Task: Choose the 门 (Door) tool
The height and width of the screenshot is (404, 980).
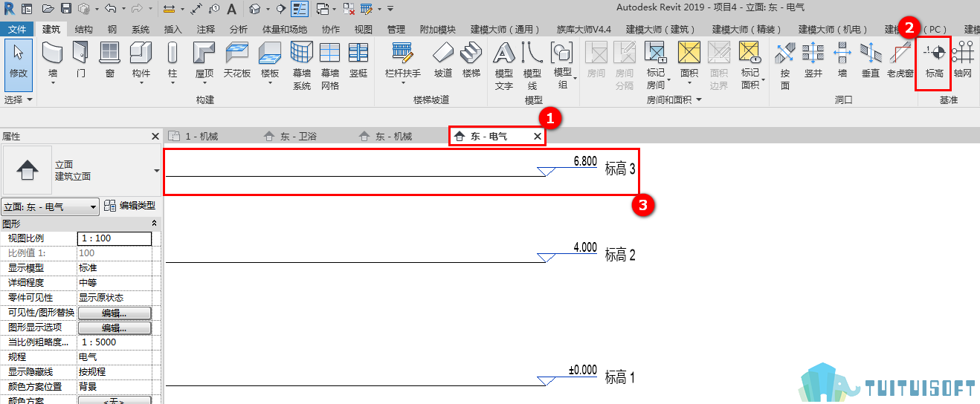Action: point(80,60)
